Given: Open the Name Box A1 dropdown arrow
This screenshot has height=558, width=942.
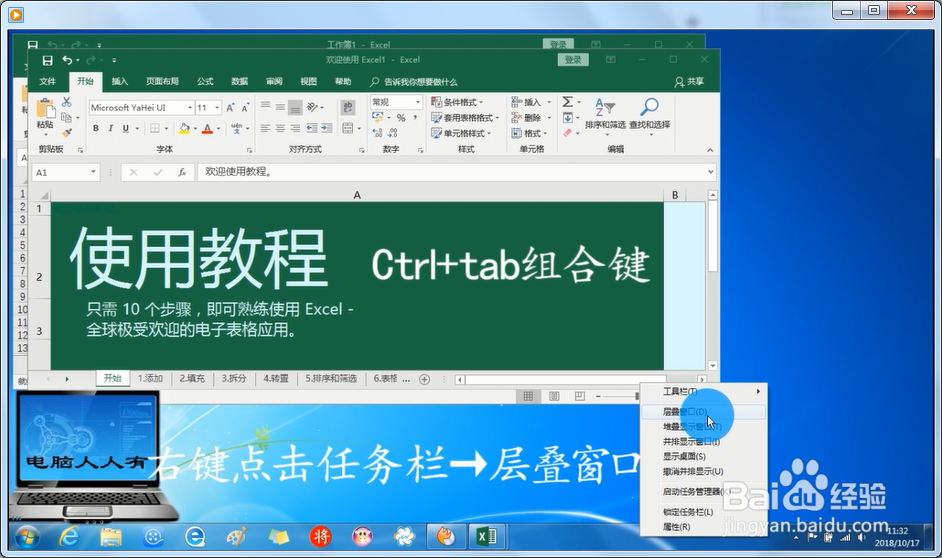Looking at the screenshot, I should click(93, 172).
